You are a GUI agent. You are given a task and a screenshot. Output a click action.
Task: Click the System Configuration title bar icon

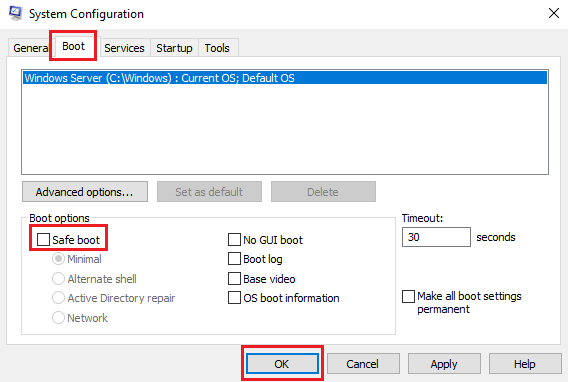click(x=16, y=13)
